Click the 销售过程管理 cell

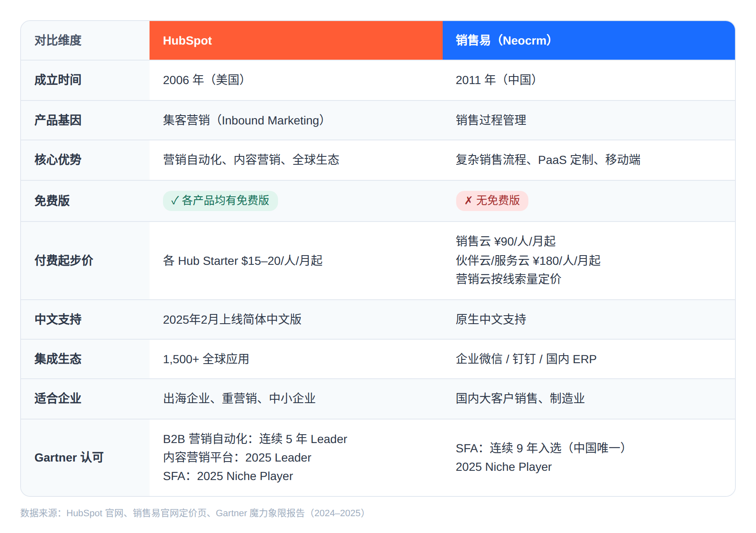pyautogui.click(x=589, y=120)
